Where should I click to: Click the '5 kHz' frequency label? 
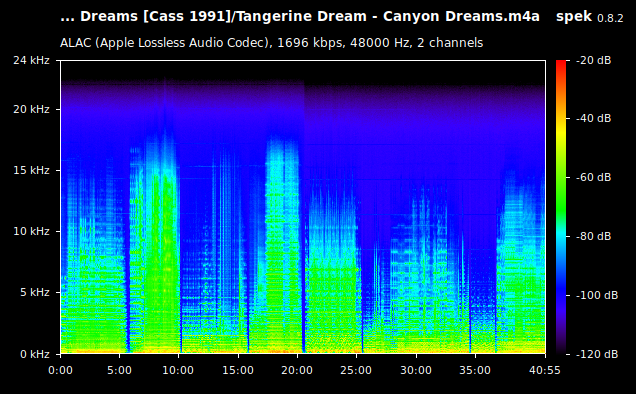pos(35,292)
